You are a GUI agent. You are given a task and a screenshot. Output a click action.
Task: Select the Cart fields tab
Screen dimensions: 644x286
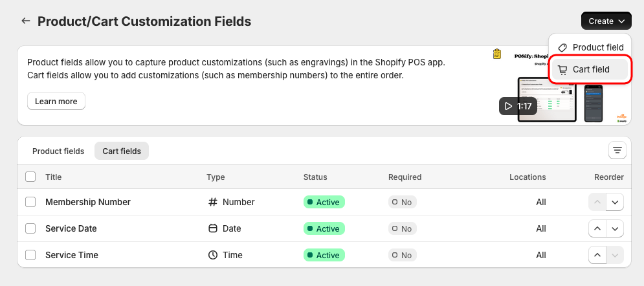click(122, 151)
